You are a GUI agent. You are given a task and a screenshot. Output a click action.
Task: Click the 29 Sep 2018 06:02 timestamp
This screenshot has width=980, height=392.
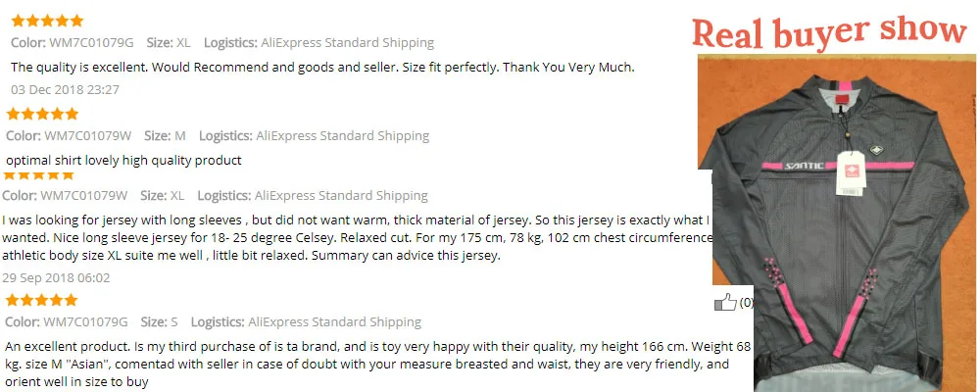(56, 277)
